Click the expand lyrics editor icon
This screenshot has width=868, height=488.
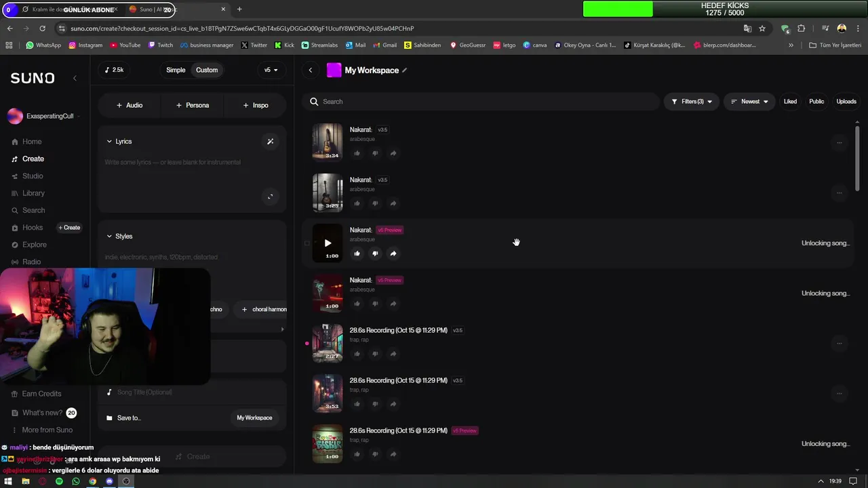coord(270,197)
